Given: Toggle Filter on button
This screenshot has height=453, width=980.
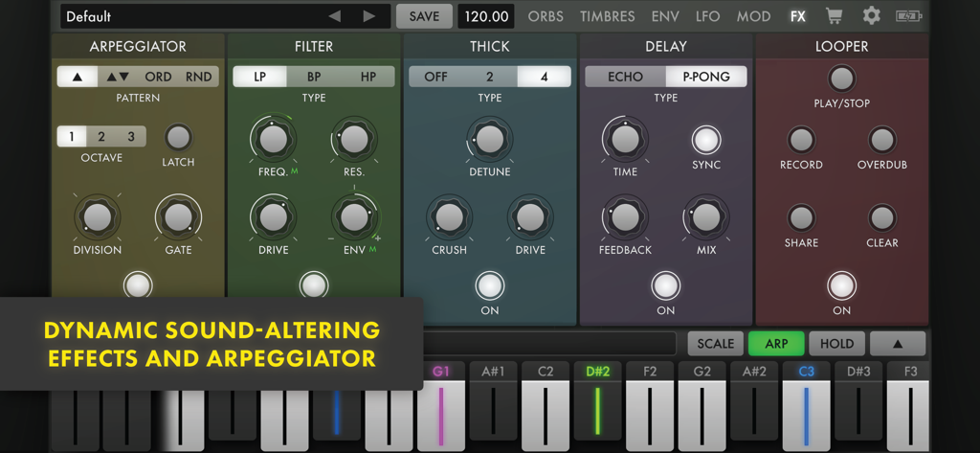Looking at the screenshot, I should [x=314, y=284].
